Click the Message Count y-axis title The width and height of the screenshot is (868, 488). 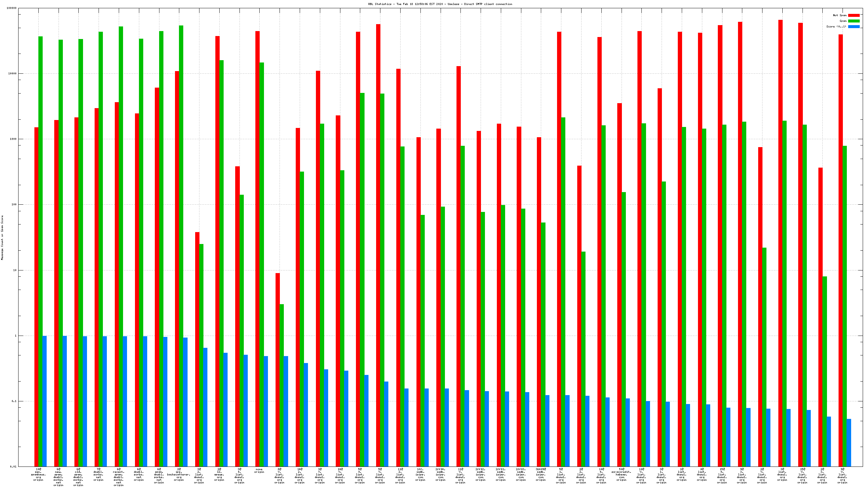tap(2, 238)
